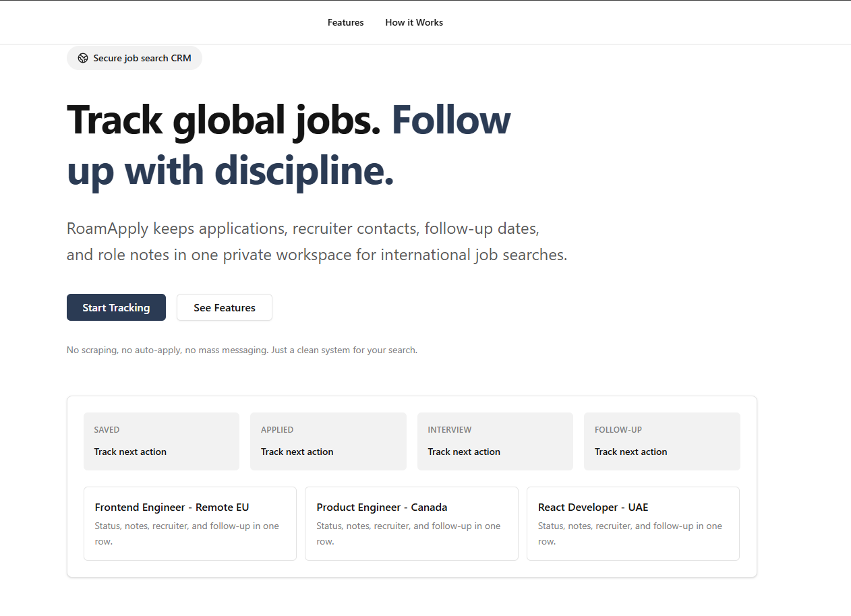Click the Start Tracking button

[x=116, y=307]
